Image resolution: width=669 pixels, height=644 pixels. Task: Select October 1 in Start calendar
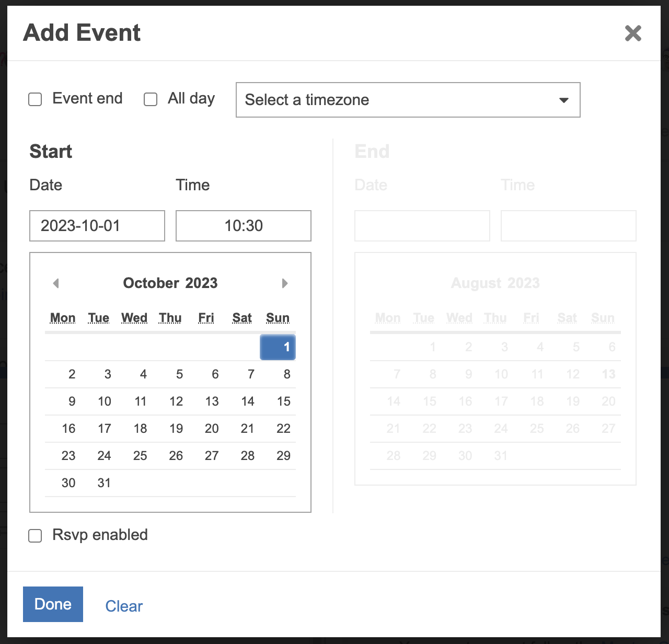[x=278, y=347]
